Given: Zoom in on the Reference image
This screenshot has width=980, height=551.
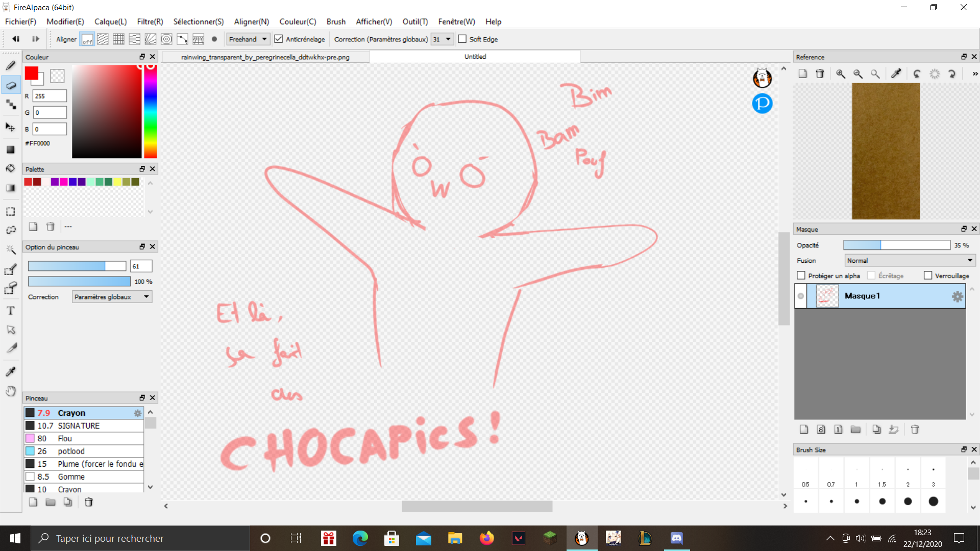Looking at the screenshot, I should [841, 74].
